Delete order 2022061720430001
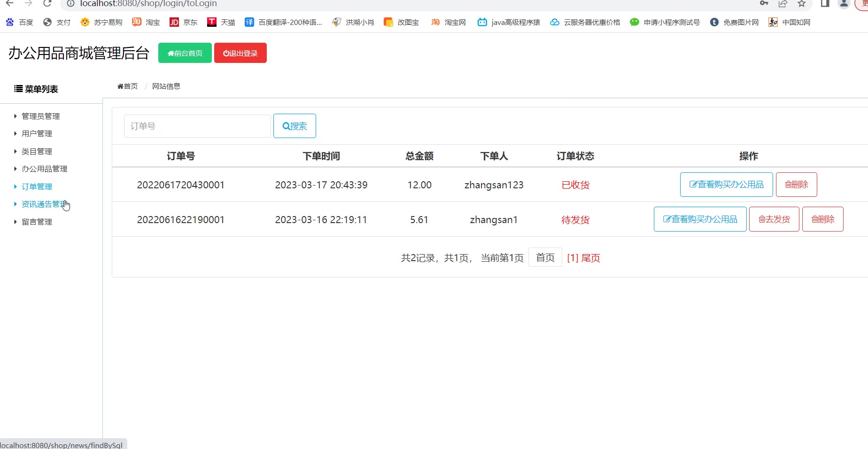868x449 pixels. coord(797,185)
